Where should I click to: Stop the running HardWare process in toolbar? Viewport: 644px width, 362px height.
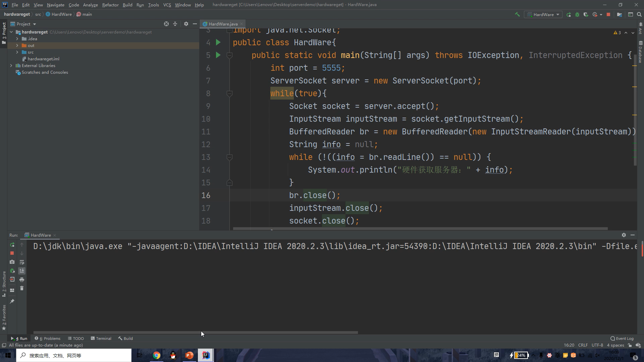pyautogui.click(x=608, y=14)
